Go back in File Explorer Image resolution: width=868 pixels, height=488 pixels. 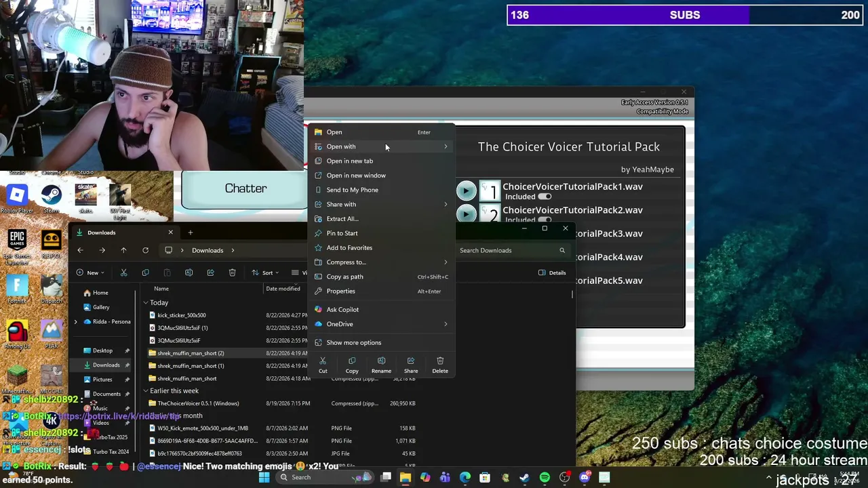pyautogui.click(x=80, y=250)
